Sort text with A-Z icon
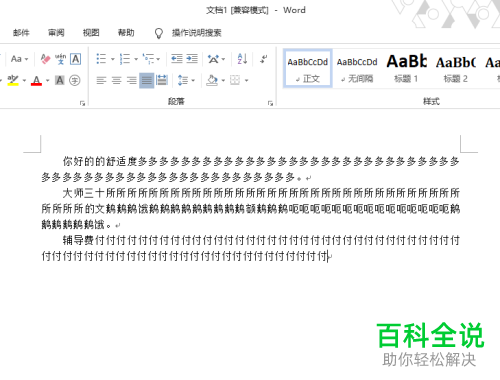 pyautogui.click(x=242, y=59)
